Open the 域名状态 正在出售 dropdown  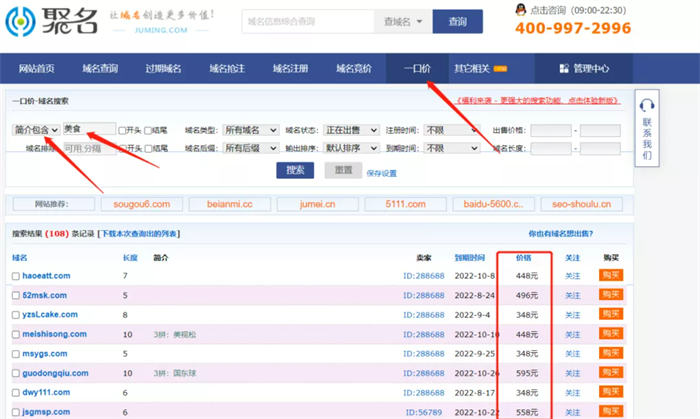[x=350, y=130]
